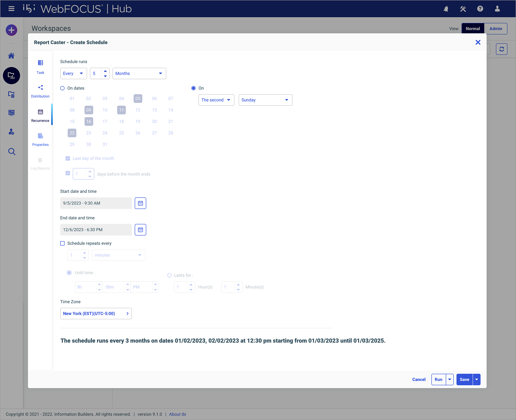Open the Start date calendar picker
Viewport: 516px width, 420px height.
click(x=140, y=203)
